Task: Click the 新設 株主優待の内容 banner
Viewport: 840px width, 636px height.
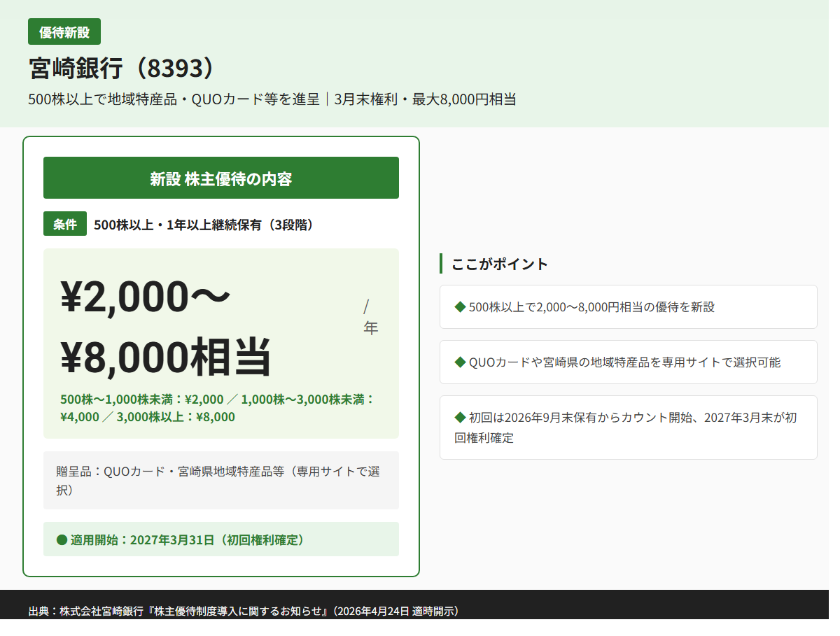Action: (x=221, y=178)
